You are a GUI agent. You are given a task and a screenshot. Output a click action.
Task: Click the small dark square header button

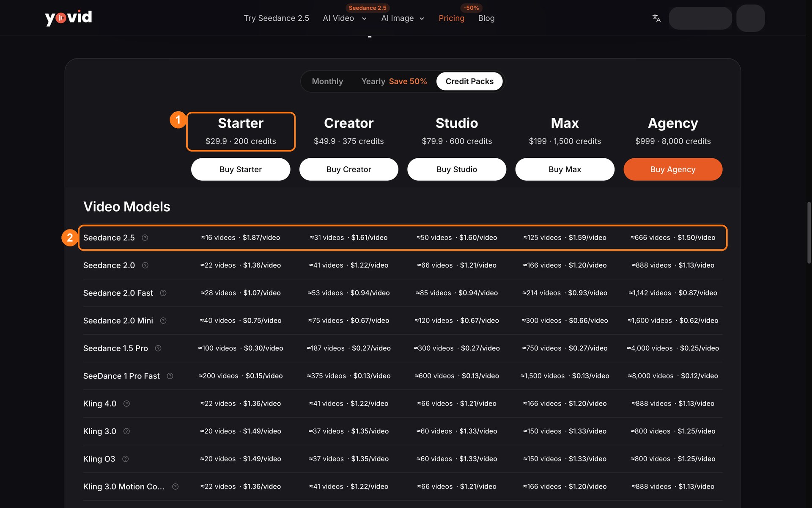[x=750, y=18]
